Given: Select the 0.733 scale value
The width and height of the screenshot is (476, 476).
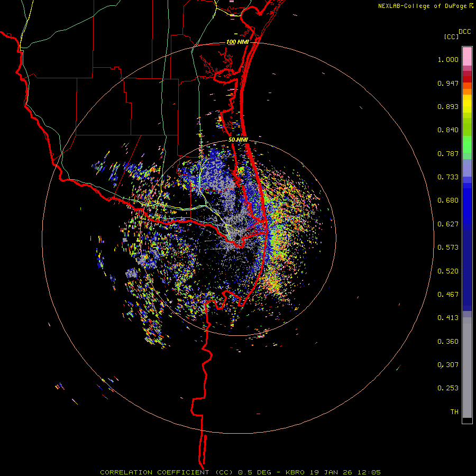Looking at the screenshot, I should 448,177.
